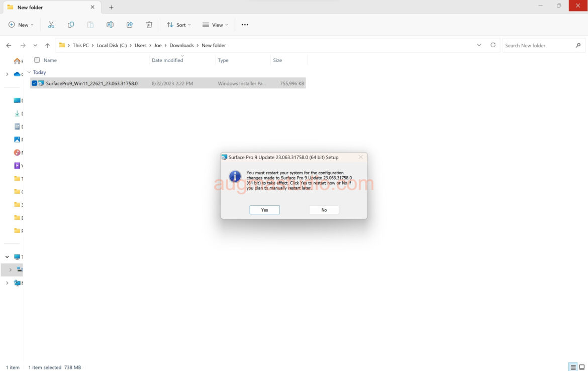Switch to large thumbnails view icon
The height and width of the screenshot is (371, 588).
581,367
